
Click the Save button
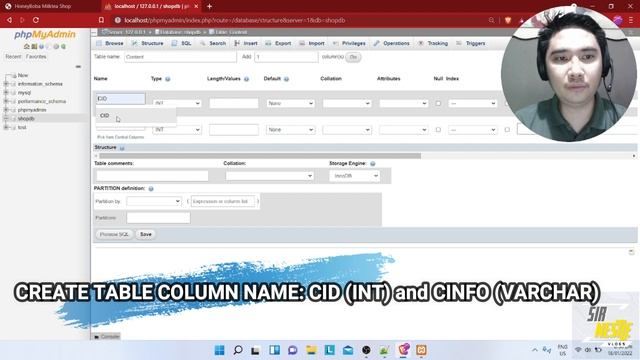(x=146, y=234)
